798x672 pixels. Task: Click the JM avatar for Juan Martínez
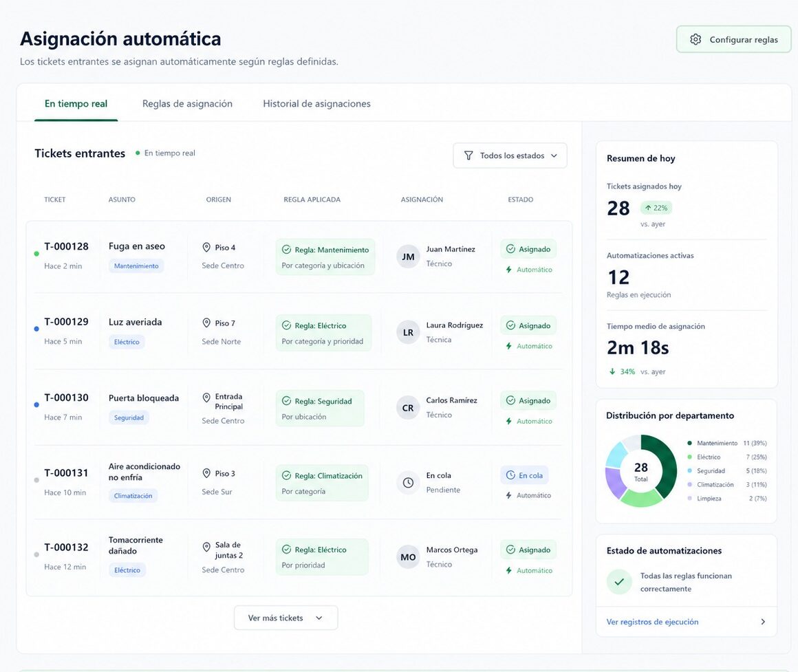point(408,257)
